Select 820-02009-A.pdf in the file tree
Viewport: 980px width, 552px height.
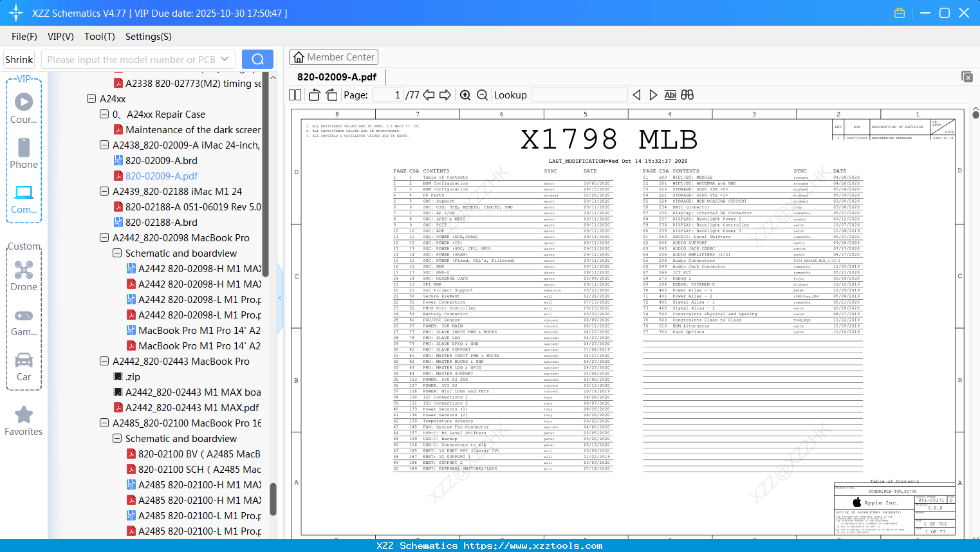[162, 176]
